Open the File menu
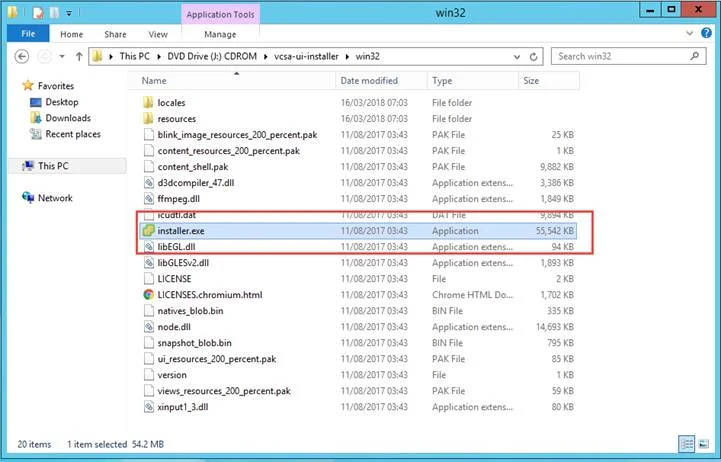721x462 pixels. (28, 34)
